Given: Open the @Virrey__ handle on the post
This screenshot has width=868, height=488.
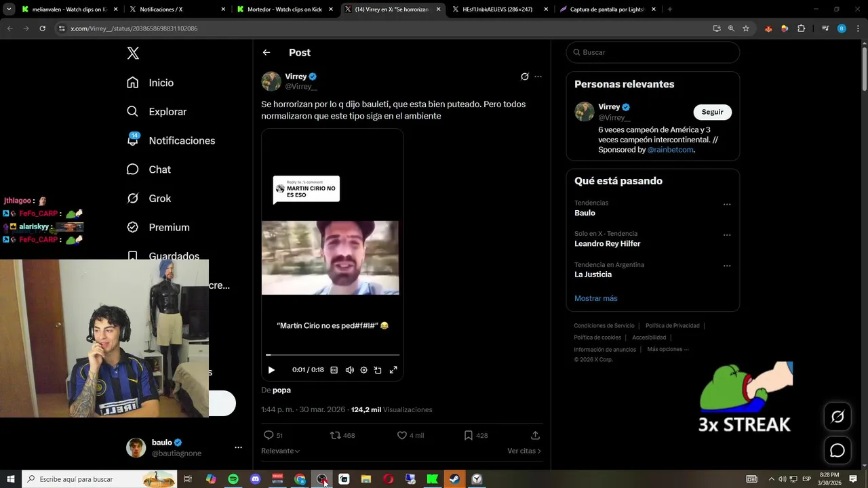Looking at the screenshot, I should (301, 86).
